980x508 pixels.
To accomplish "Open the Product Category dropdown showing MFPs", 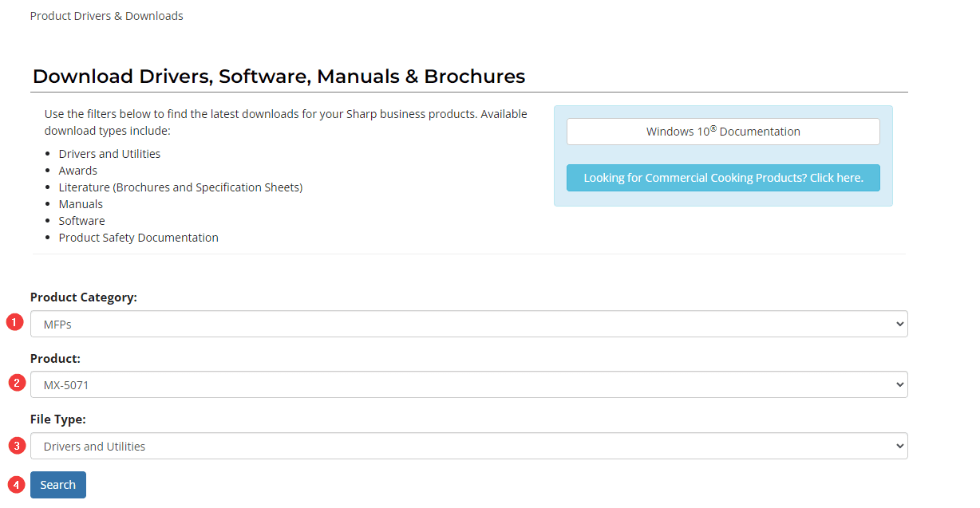I will (468, 324).
